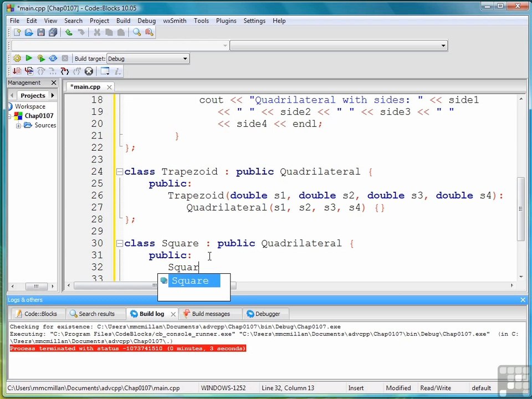Click the Find magnifier icon
The width and height of the screenshot is (532, 399).
pos(137,33)
